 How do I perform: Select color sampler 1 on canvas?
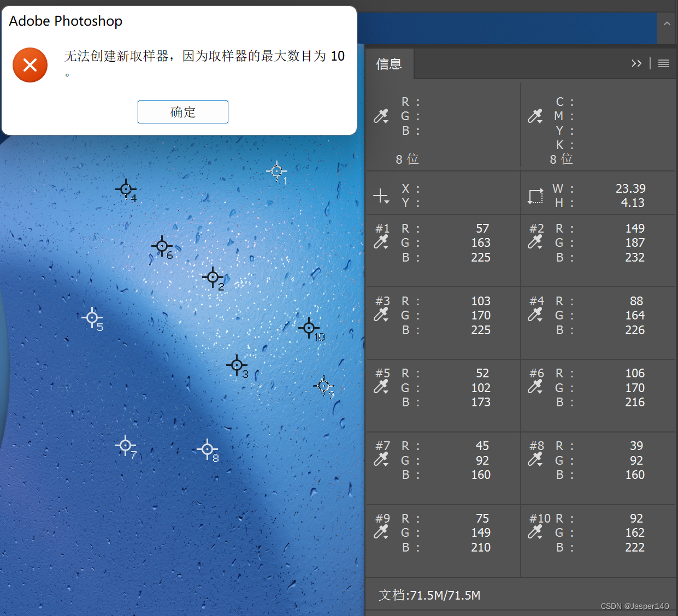[276, 171]
